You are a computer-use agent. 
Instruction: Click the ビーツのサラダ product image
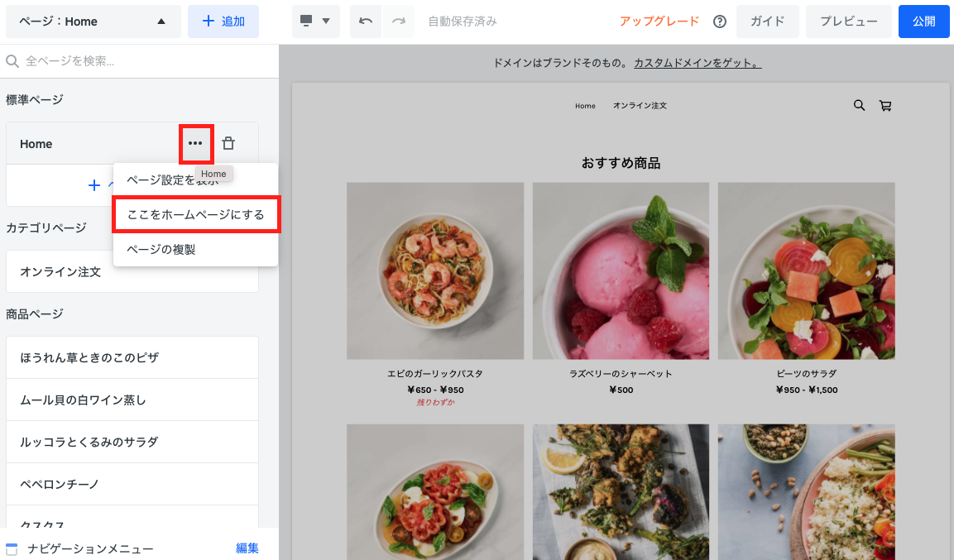[x=806, y=270]
